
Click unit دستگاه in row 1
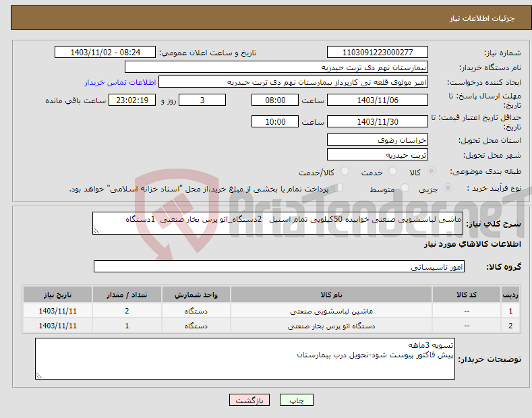pos(196,311)
